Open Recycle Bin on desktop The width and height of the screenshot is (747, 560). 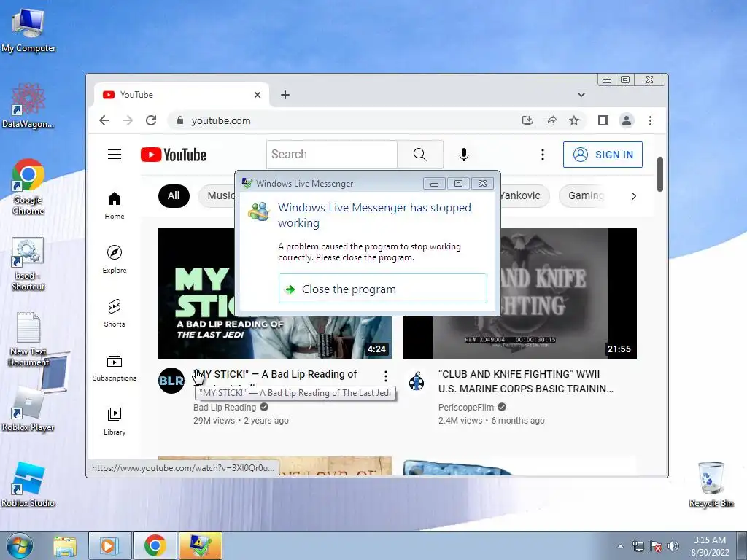(711, 484)
